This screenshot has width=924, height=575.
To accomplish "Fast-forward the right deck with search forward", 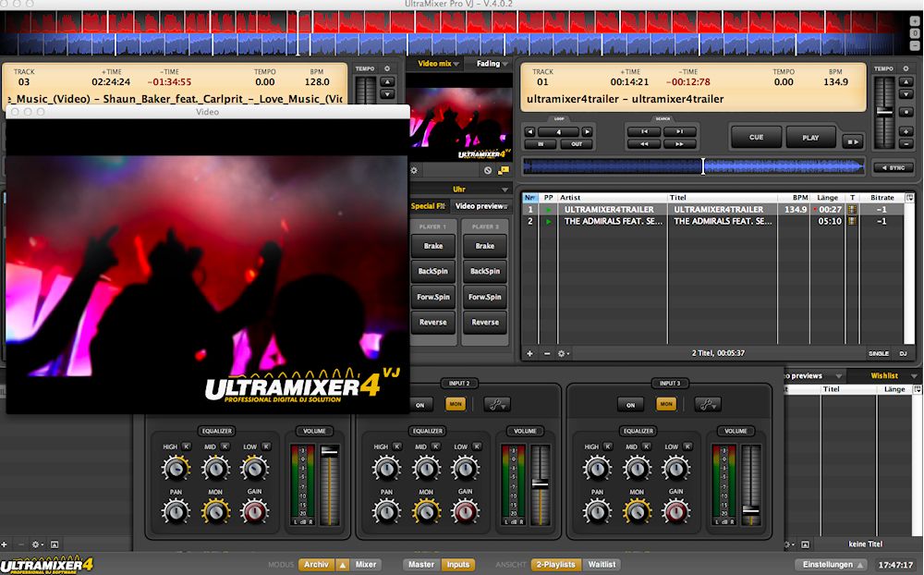I will [x=679, y=144].
